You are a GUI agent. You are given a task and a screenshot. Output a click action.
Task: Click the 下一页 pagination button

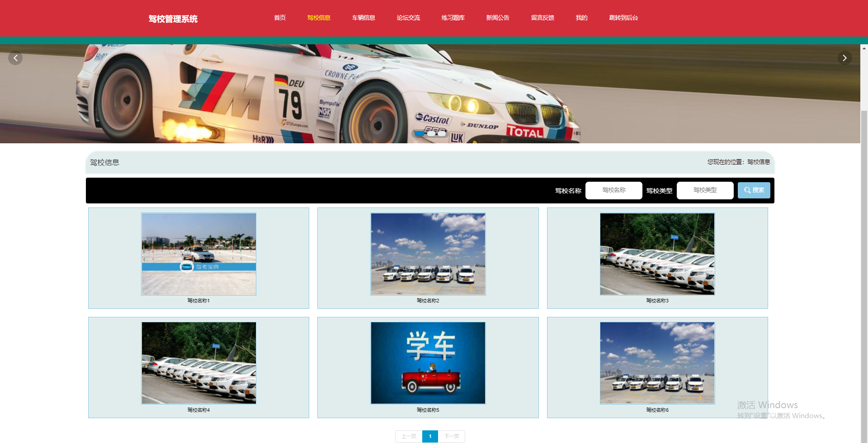[452, 436]
